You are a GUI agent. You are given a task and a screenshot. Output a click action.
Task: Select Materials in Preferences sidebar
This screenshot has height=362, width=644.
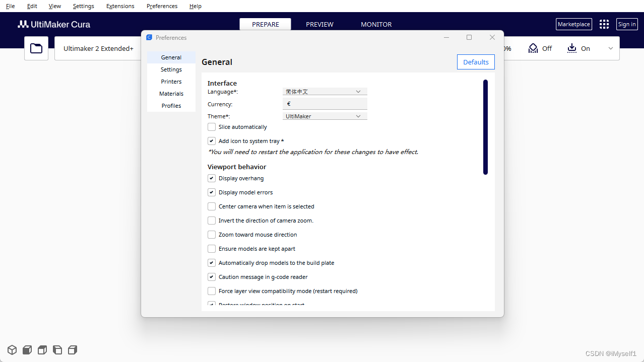click(x=171, y=94)
